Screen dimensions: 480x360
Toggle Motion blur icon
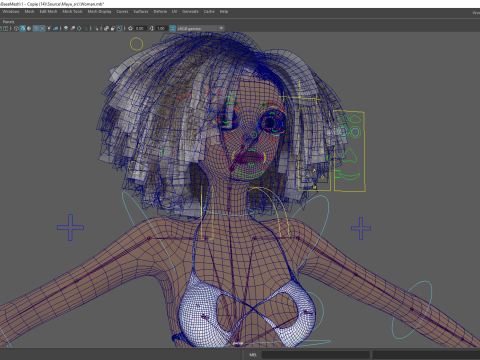tap(73, 29)
